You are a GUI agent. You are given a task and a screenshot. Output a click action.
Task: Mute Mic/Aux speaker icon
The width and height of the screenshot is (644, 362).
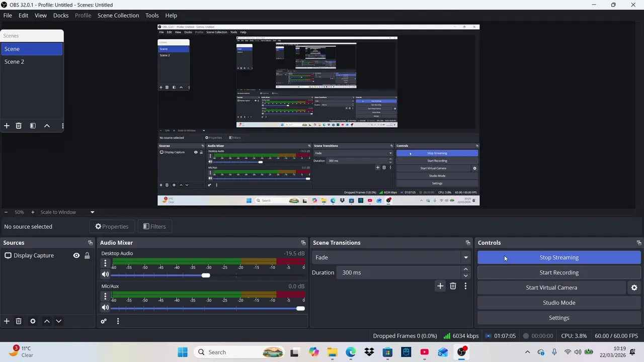(105, 308)
